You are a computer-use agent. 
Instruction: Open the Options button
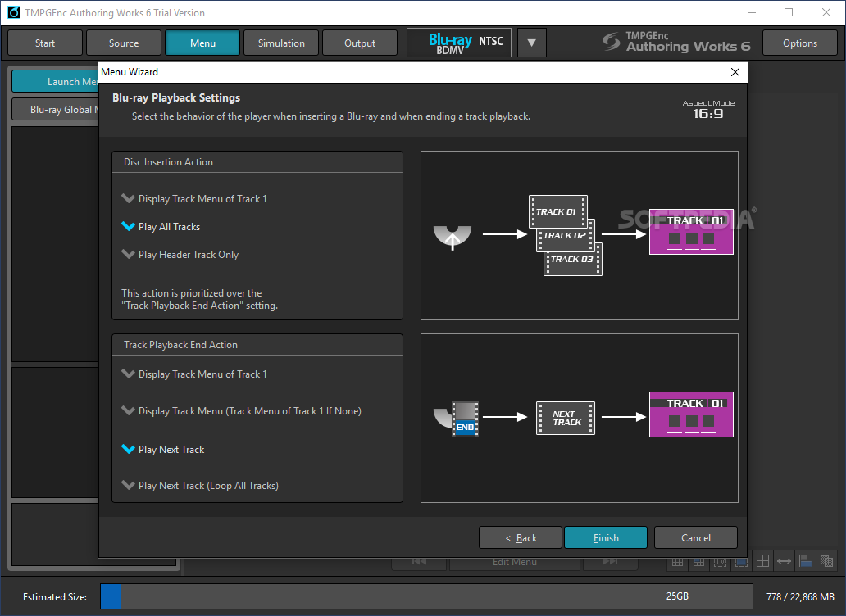pos(799,43)
